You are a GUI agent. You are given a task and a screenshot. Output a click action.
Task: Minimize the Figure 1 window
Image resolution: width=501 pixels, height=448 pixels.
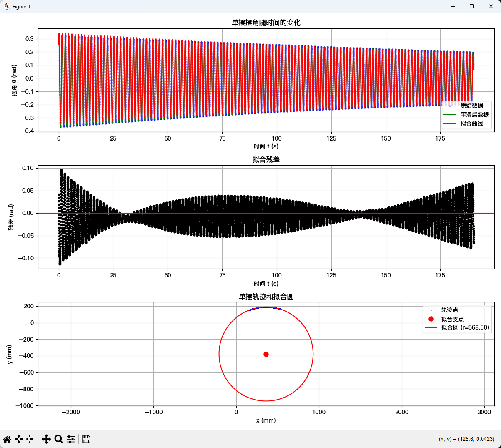453,6
